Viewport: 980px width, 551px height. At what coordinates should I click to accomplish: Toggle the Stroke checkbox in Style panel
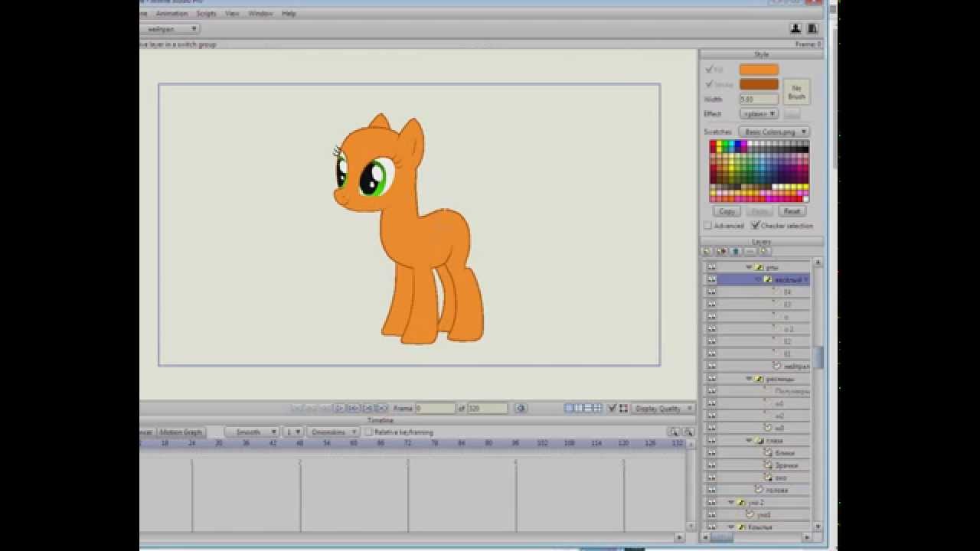click(x=710, y=84)
